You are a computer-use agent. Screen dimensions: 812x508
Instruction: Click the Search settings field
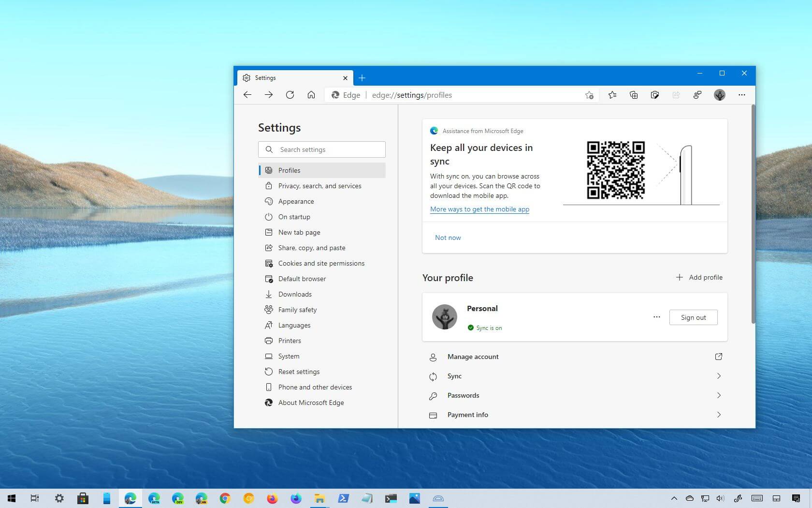321,149
